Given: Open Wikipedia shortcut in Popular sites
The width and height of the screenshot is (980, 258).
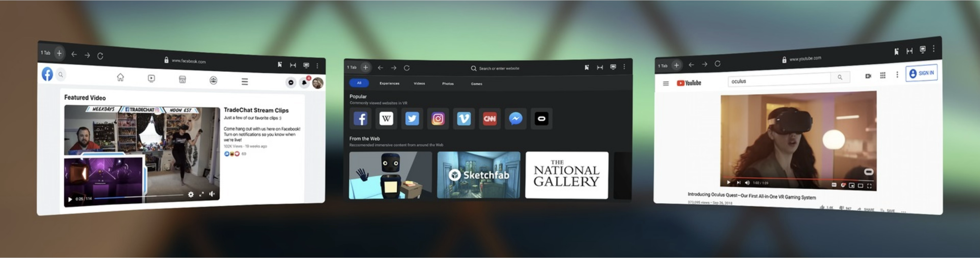Looking at the screenshot, I should coord(386,119).
